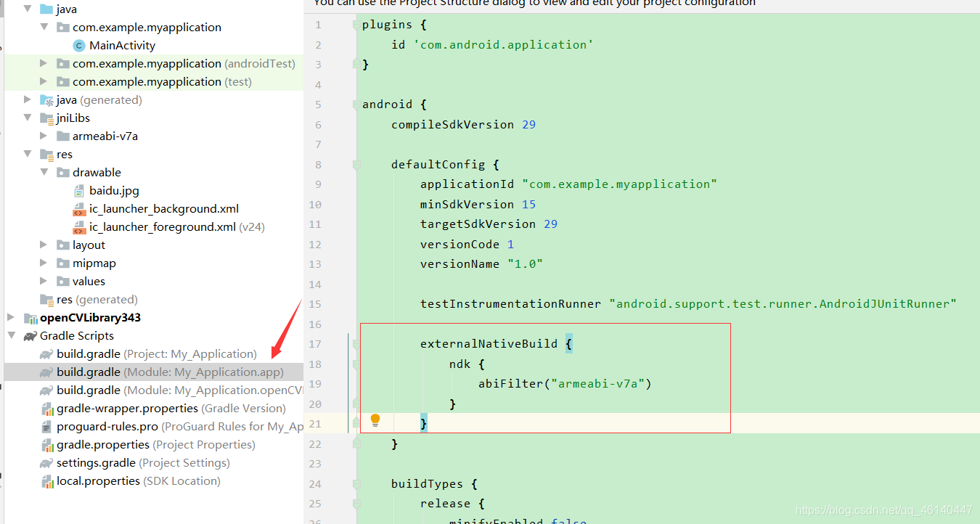This screenshot has width=980, height=524.
Task: Click the applicationId string "com.example.myapplication"
Action: [x=619, y=184]
